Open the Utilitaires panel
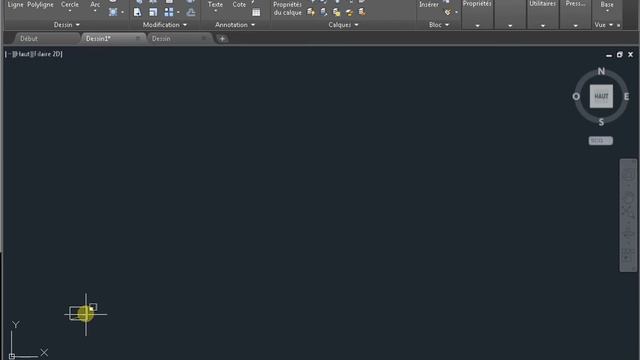This screenshot has width=640, height=360. click(542, 4)
